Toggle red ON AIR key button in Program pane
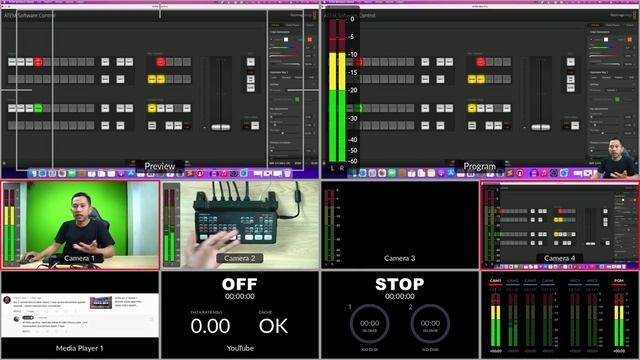Screen dimensions: 640x360 click(x=480, y=62)
